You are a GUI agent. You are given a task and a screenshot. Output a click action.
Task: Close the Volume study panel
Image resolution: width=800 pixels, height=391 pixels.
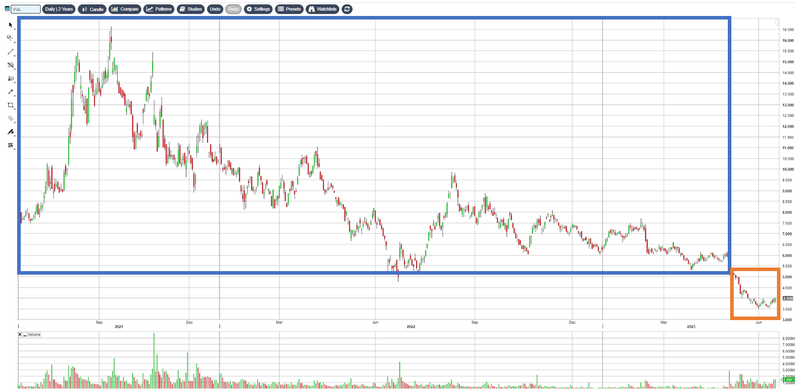click(x=20, y=334)
